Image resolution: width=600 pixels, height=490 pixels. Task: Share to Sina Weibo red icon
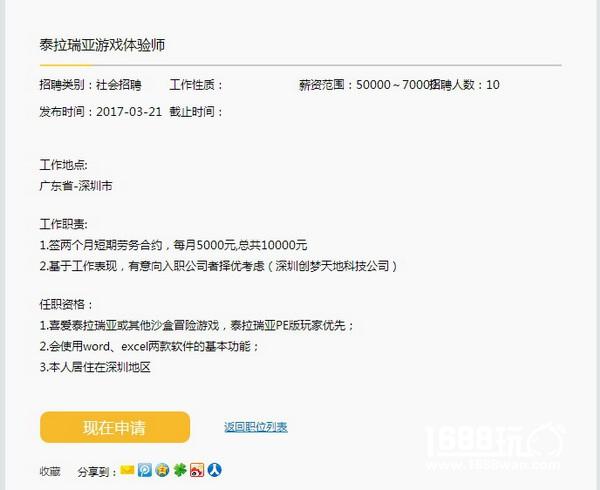click(197, 470)
